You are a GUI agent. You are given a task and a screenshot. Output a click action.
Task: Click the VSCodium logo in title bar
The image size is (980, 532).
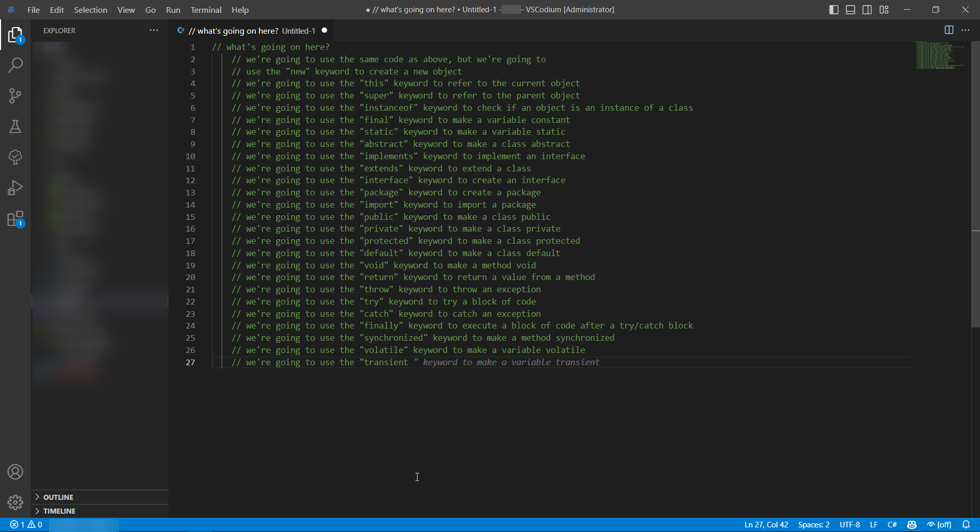pyautogui.click(x=11, y=10)
